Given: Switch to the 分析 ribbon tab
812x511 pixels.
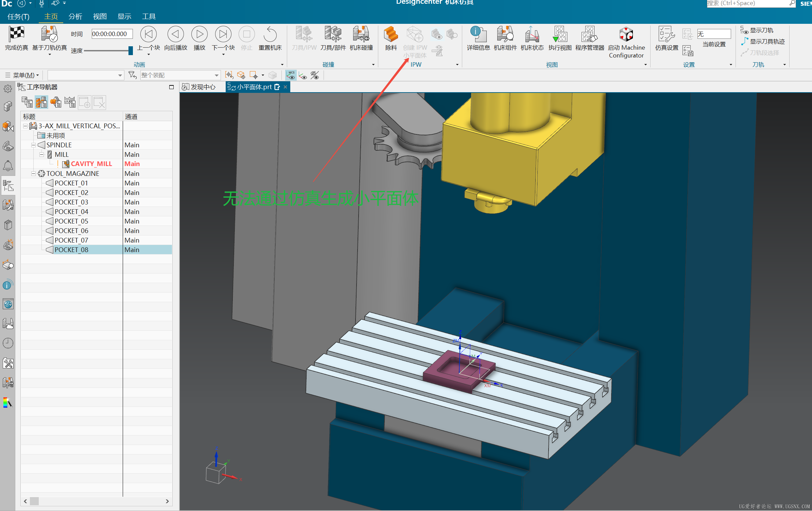Looking at the screenshot, I should pyautogui.click(x=75, y=16).
